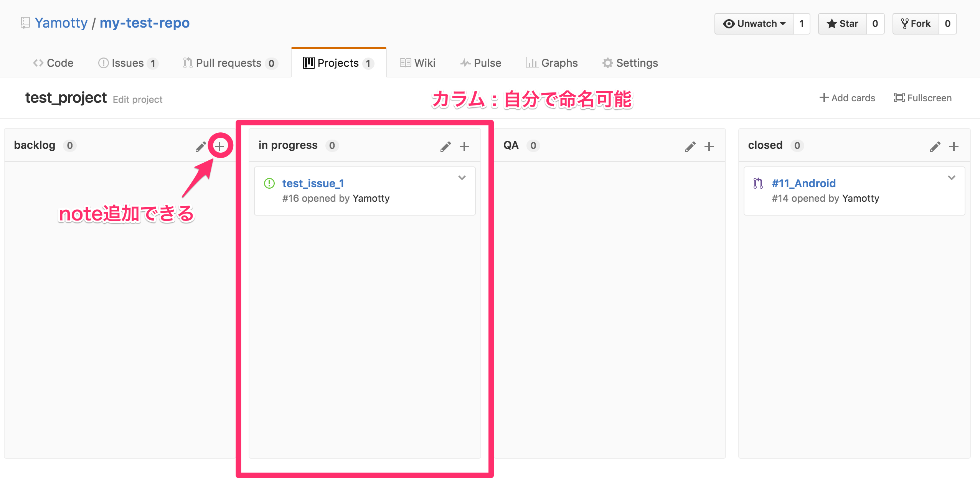Open the Edit project link
This screenshot has width=980, height=494.
click(x=138, y=99)
